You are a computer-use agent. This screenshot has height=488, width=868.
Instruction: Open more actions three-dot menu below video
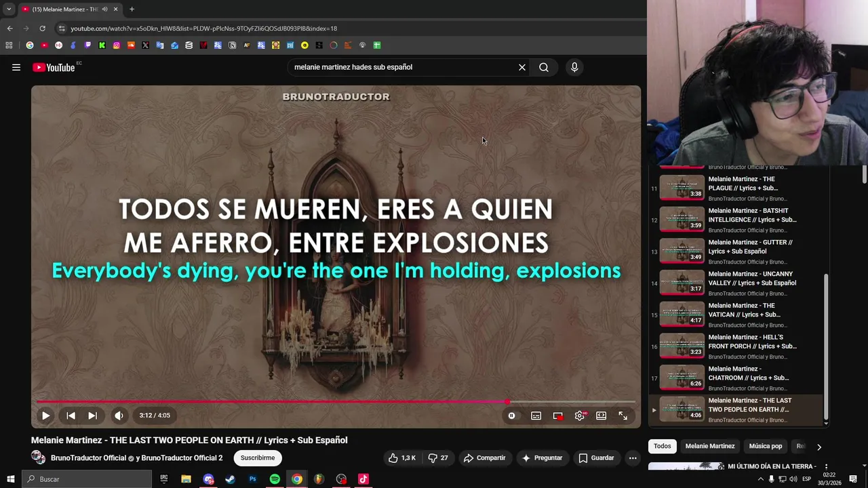click(633, 458)
